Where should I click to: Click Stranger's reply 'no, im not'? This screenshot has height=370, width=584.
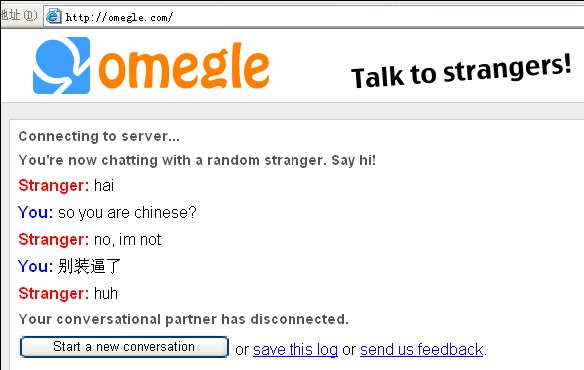coord(127,240)
